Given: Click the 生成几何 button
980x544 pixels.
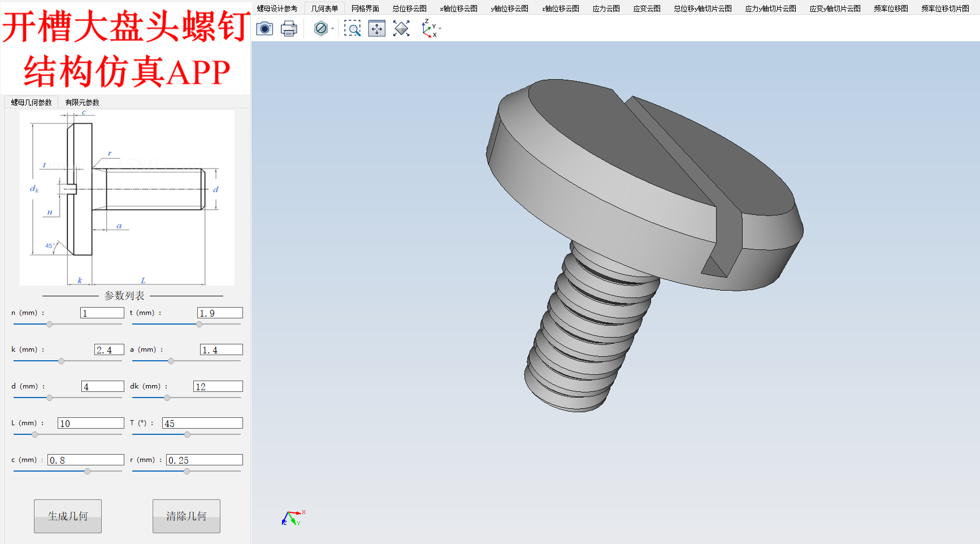Looking at the screenshot, I should pos(68,516).
